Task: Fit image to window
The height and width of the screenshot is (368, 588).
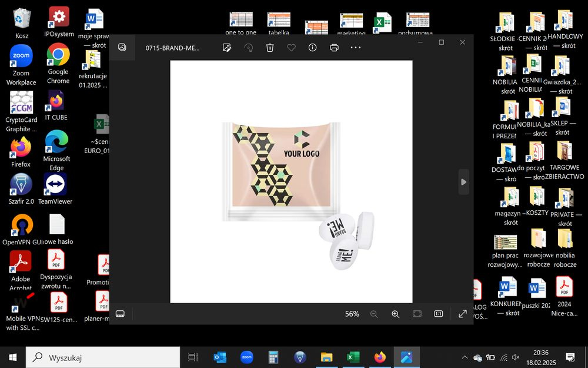Action: point(417,314)
